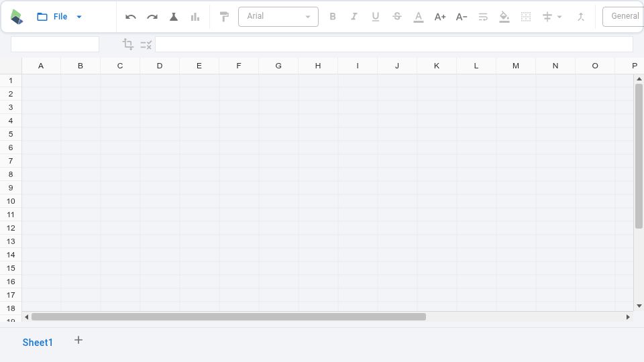Activate the format painter tool
This screenshot has width=644, height=362.
coord(224,17)
